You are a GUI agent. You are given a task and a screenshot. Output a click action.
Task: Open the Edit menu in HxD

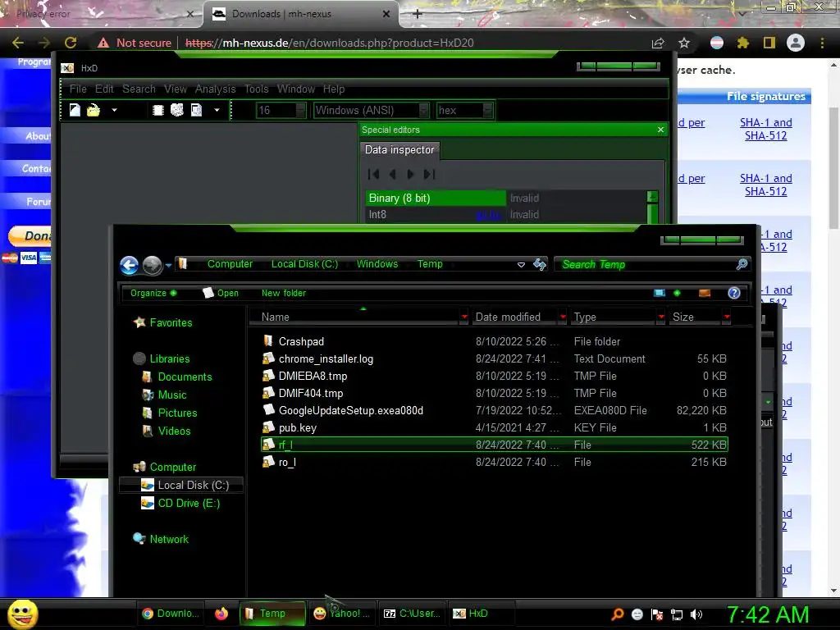pyautogui.click(x=104, y=89)
